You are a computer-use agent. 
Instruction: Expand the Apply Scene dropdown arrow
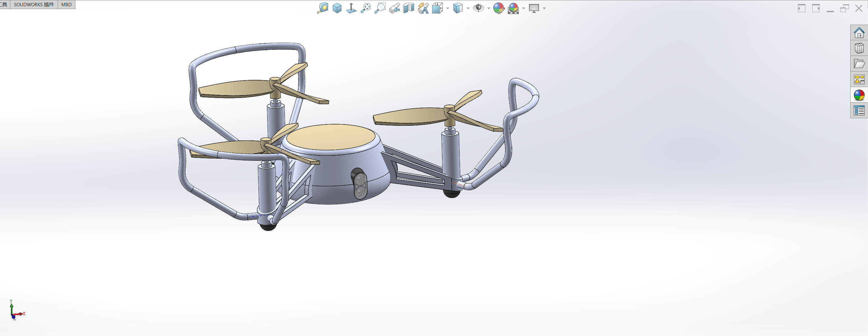tap(524, 8)
